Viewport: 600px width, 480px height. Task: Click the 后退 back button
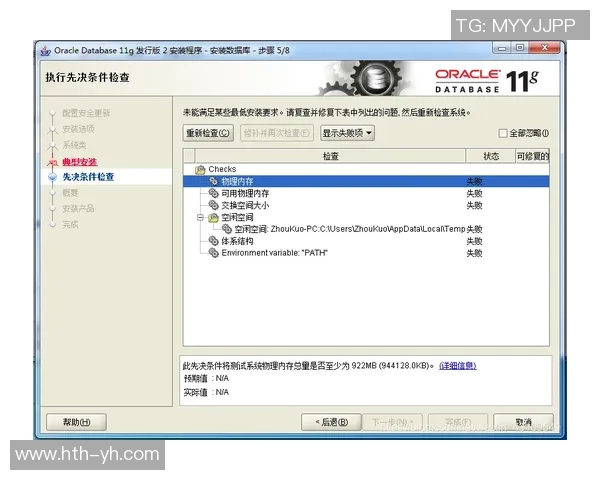click(331, 422)
